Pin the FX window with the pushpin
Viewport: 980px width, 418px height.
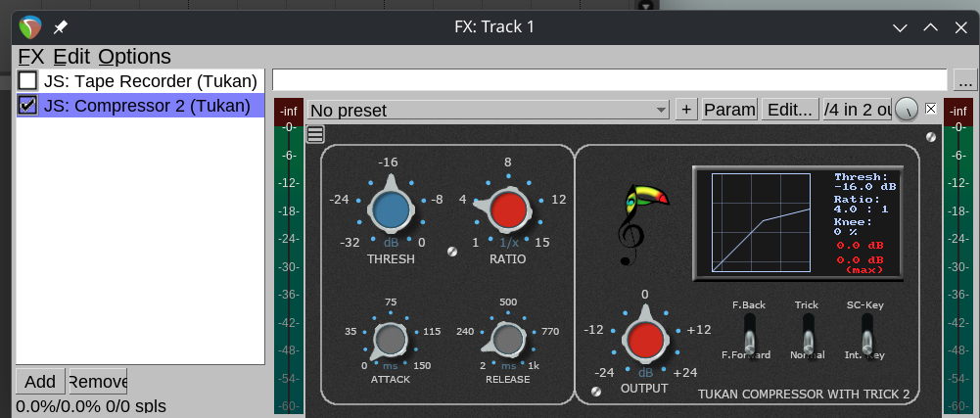pos(61,26)
